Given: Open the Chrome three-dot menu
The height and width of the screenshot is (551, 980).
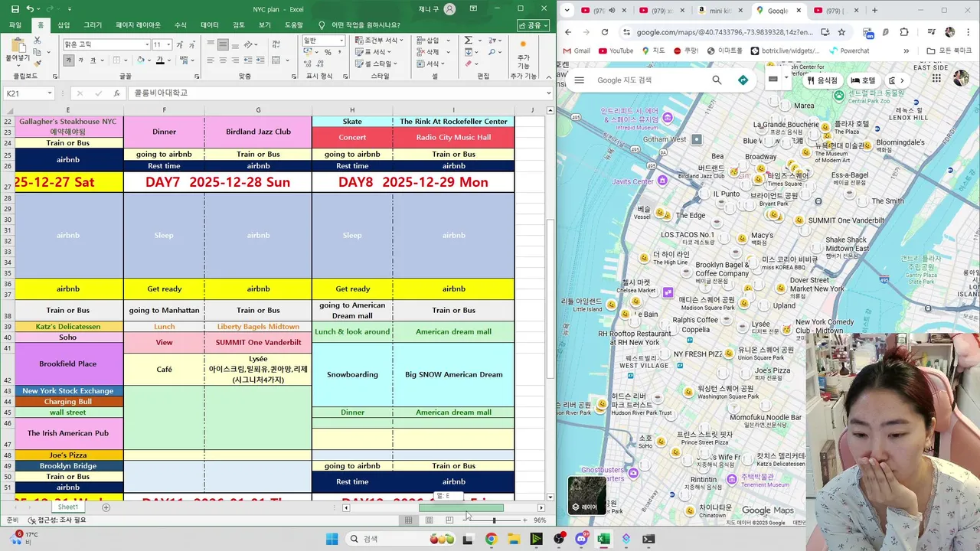Looking at the screenshot, I should (x=969, y=32).
